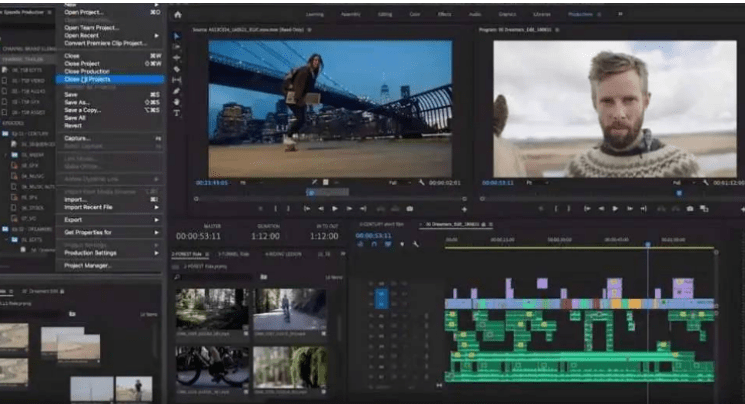Viewport: 745px width, 404px height.
Task: Switch to the Production workspace tab
Action: (581, 14)
